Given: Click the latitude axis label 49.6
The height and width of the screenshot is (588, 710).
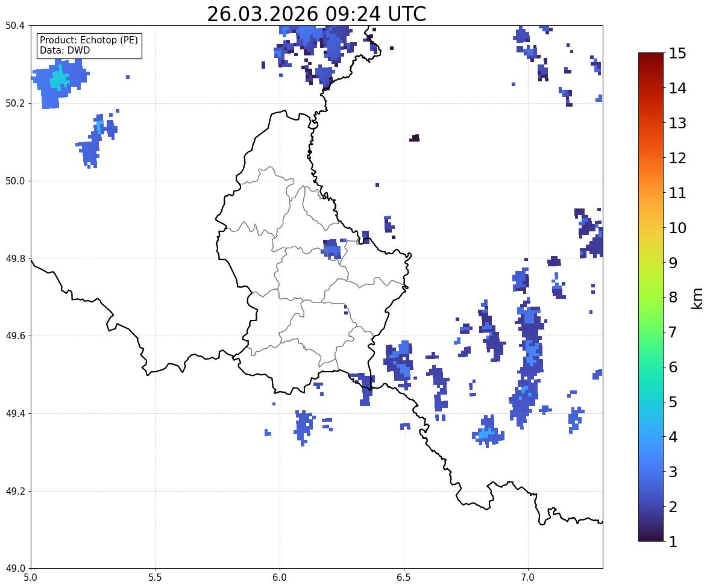Looking at the screenshot, I should pos(15,336).
